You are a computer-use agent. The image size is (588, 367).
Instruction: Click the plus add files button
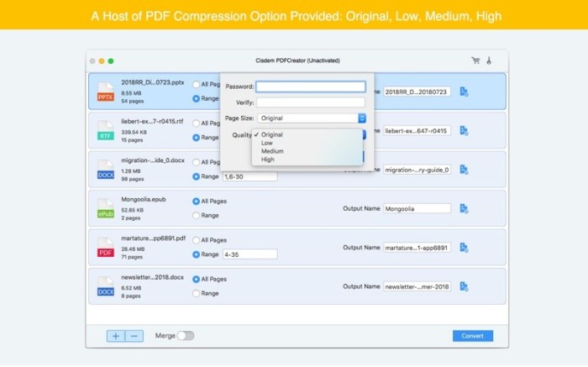116,336
